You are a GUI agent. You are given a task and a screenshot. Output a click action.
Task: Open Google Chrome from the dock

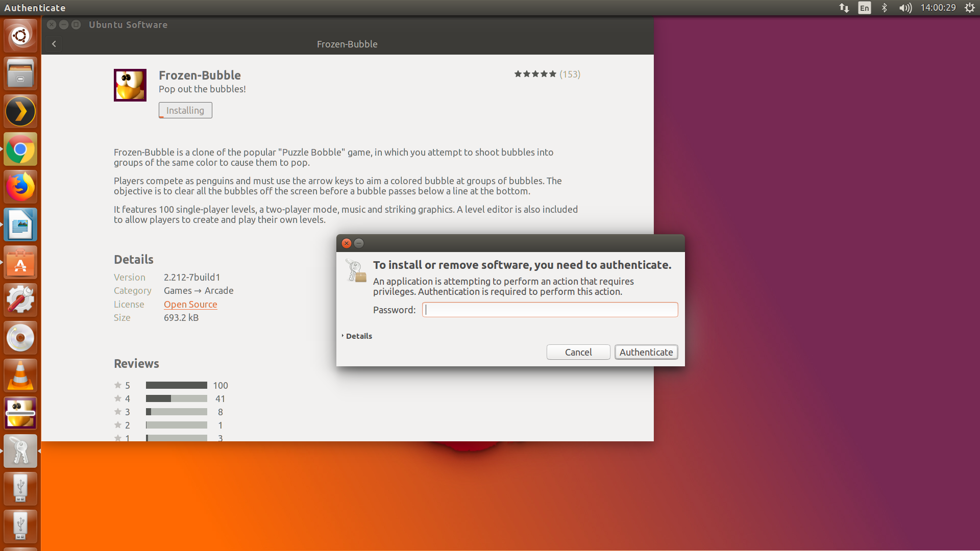20,149
